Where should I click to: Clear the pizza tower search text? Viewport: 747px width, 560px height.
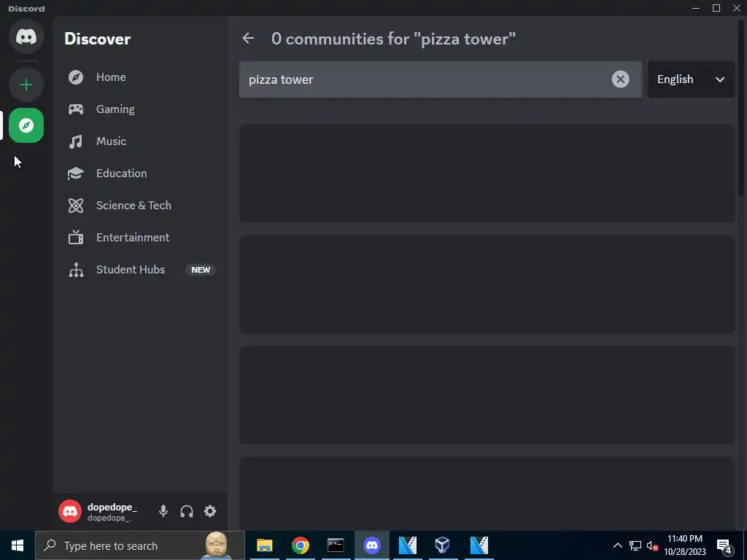pyautogui.click(x=620, y=79)
